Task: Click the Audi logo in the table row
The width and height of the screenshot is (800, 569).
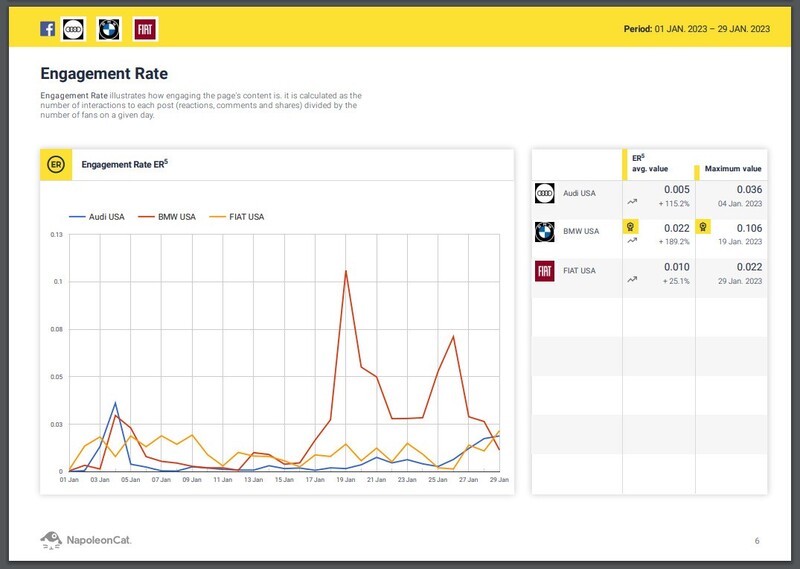Action: coord(544,193)
